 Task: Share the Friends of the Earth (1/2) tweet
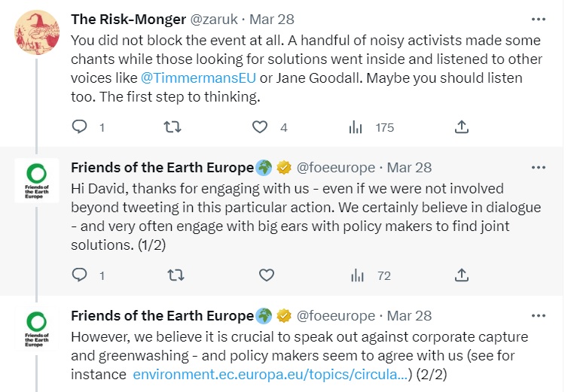tap(463, 275)
